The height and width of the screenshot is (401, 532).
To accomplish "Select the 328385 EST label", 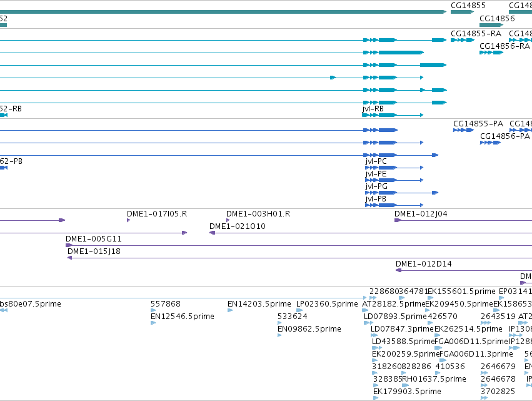I will click(388, 379).
